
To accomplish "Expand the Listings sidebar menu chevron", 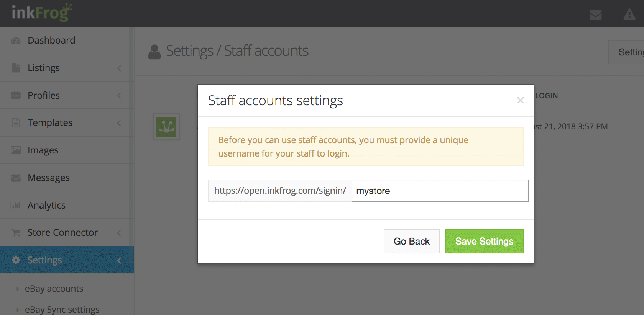I will 119,68.
